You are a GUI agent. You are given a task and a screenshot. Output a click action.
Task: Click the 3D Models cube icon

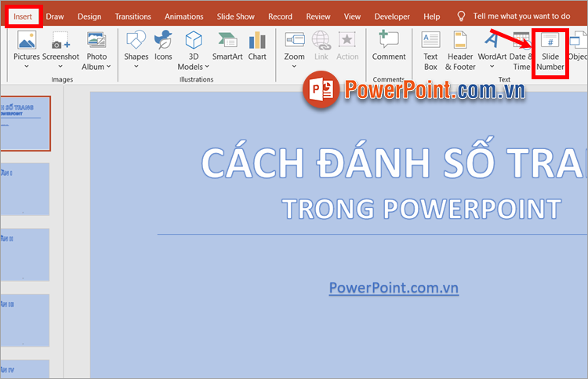pos(194,41)
